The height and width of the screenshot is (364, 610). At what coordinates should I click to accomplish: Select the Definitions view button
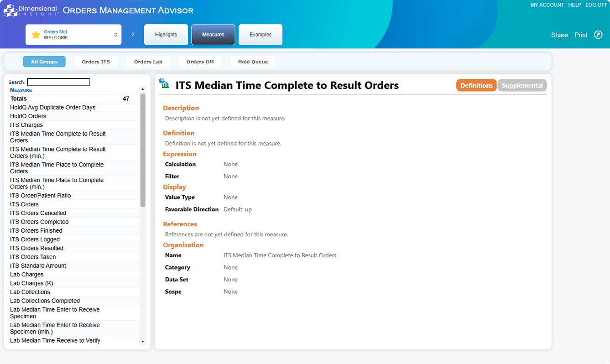476,85
